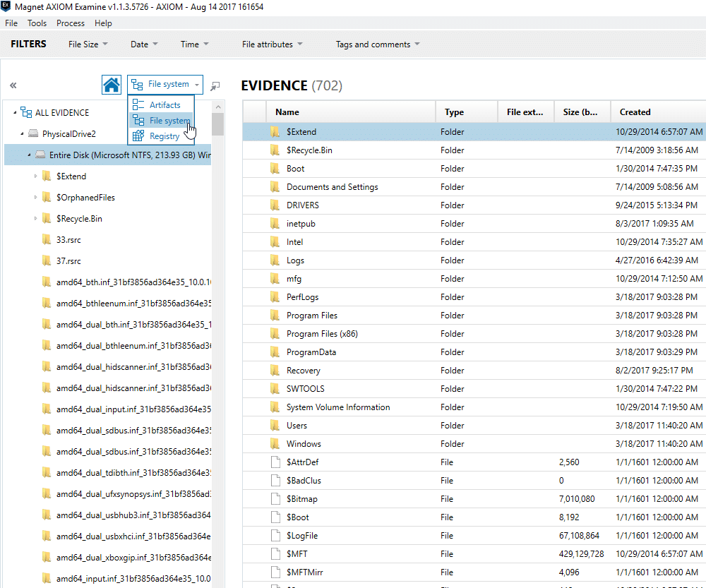Select the amd64_dual_xboxgip.inf tree folder
706x588 pixels.
click(126, 558)
